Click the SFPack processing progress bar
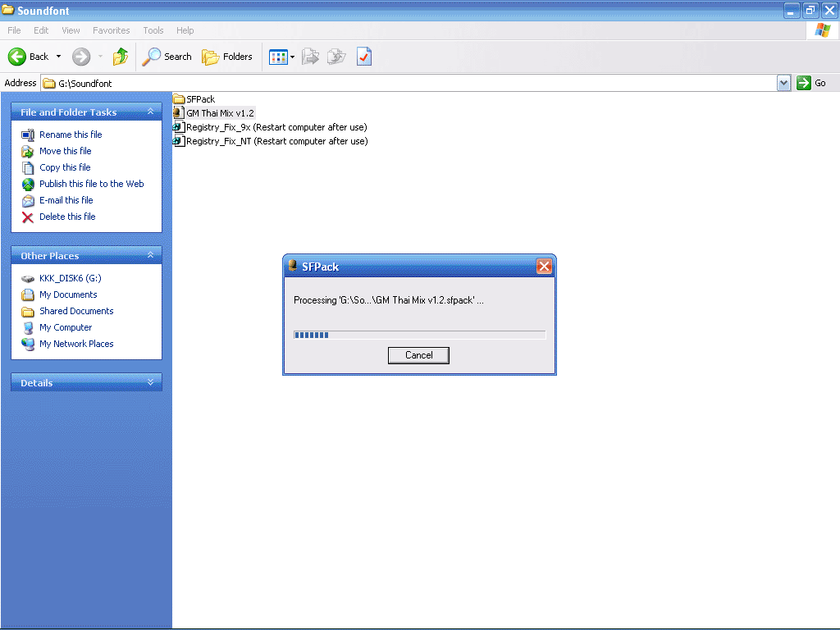 tap(419, 335)
